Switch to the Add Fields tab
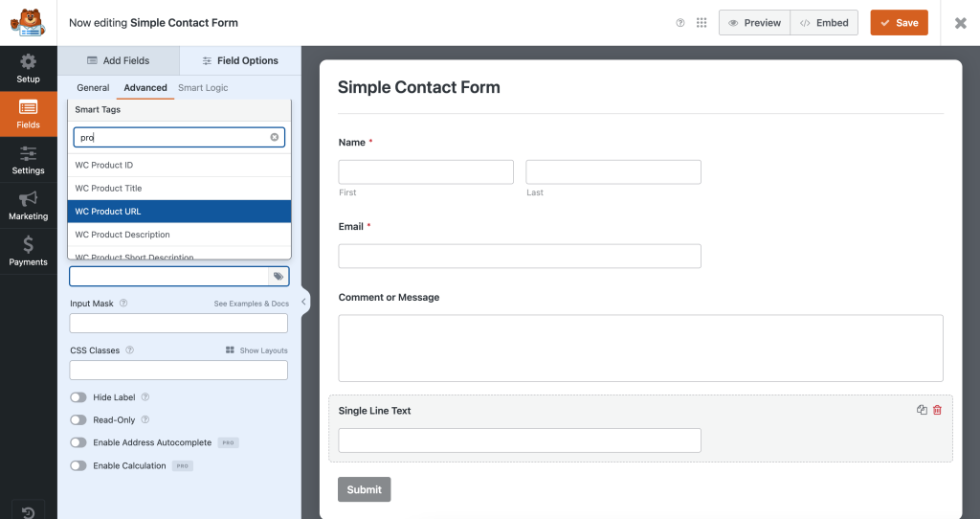The image size is (980, 519). [119, 60]
